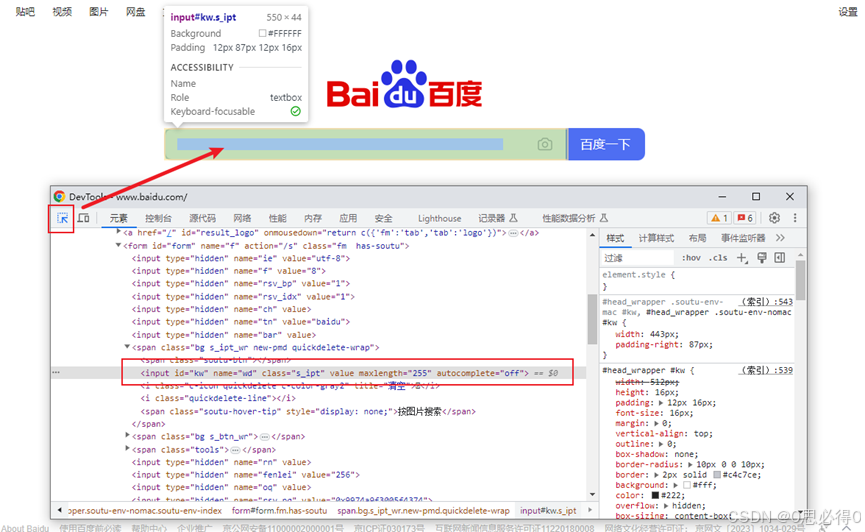Open the 性能数据分析 tab
Screen dimensions: 865x532
[x=575, y=218]
